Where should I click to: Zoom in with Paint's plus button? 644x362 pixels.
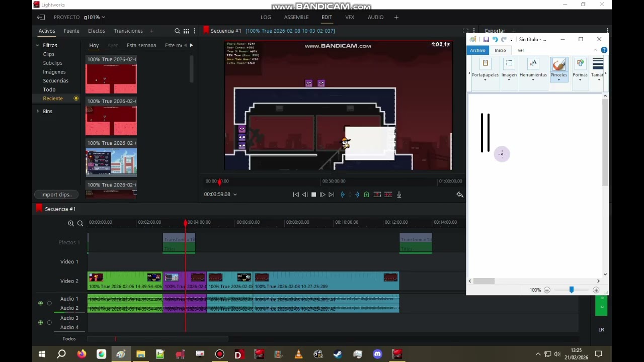click(x=596, y=290)
